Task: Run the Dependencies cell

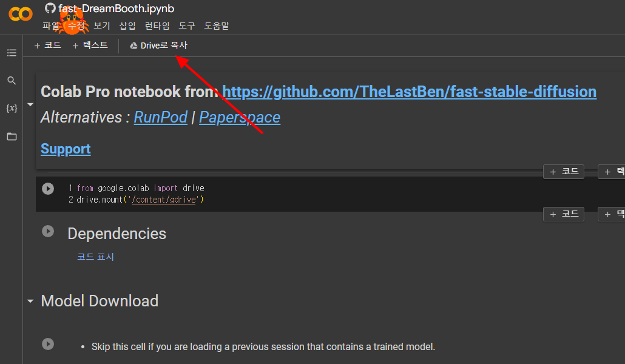Action: point(48,231)
